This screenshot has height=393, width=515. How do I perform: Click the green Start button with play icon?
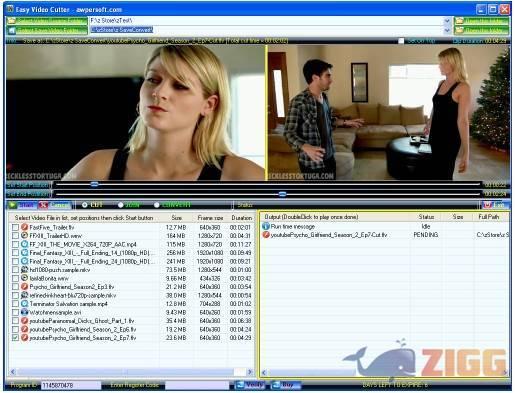pyautogui.click(x=22, y=205)
